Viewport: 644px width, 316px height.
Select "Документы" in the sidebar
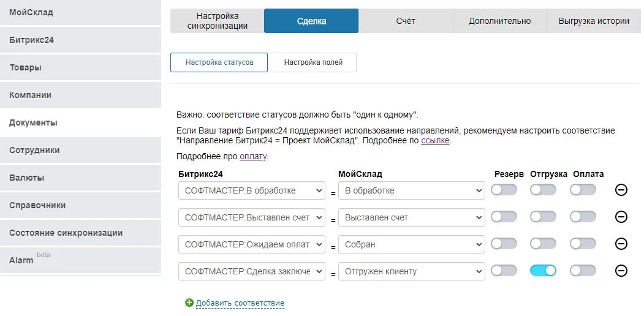[x=80, y=122]
